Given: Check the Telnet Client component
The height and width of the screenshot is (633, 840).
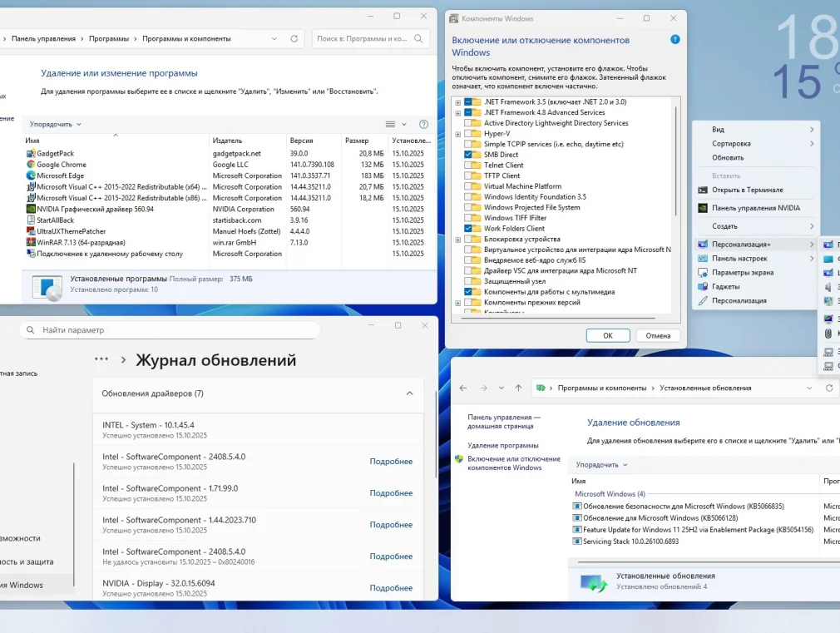Looking at the screenshot, I should (468, 166).
